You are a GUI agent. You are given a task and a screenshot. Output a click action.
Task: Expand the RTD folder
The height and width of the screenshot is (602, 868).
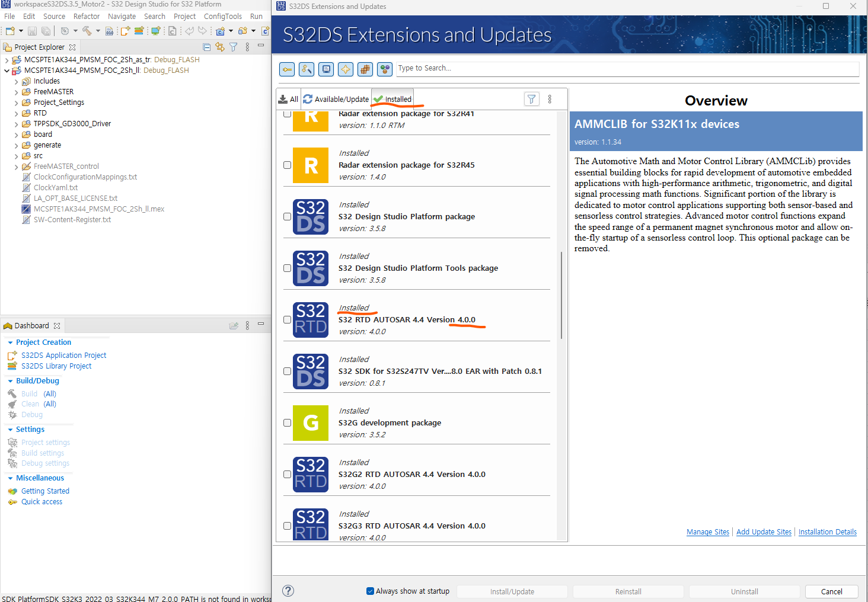[16, 113]
